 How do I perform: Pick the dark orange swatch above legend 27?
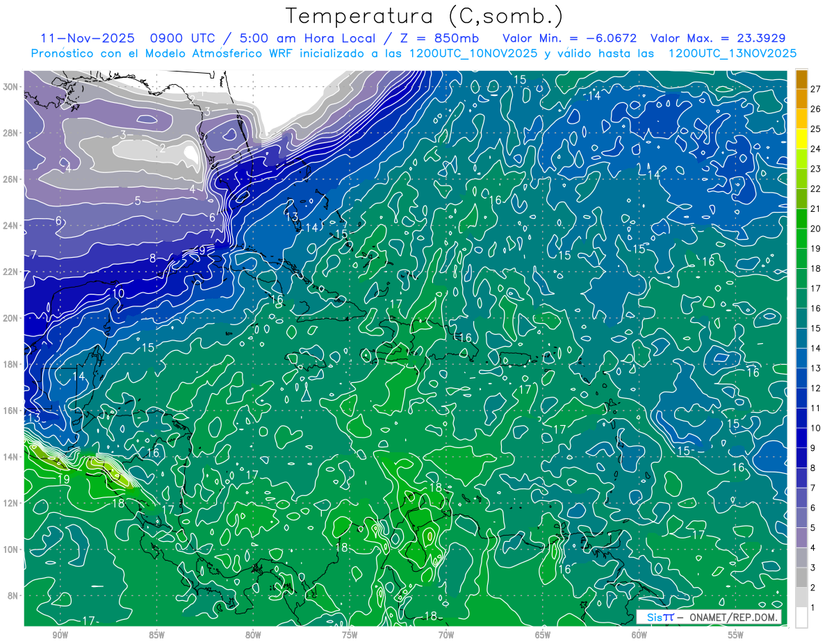point(801,79)
